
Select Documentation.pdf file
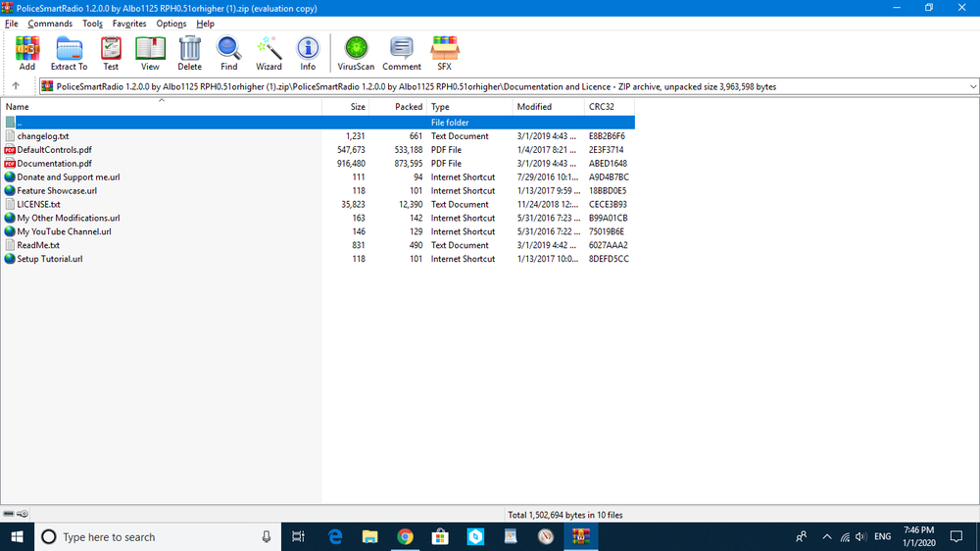[x=55, y=164]
